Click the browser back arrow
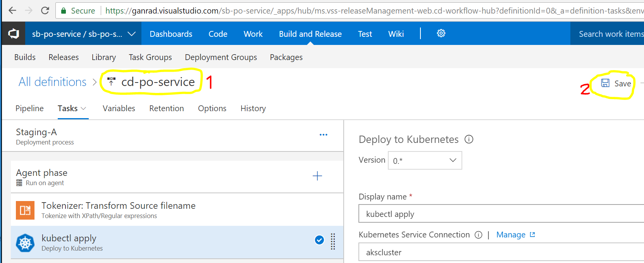 tap(12, 10)
